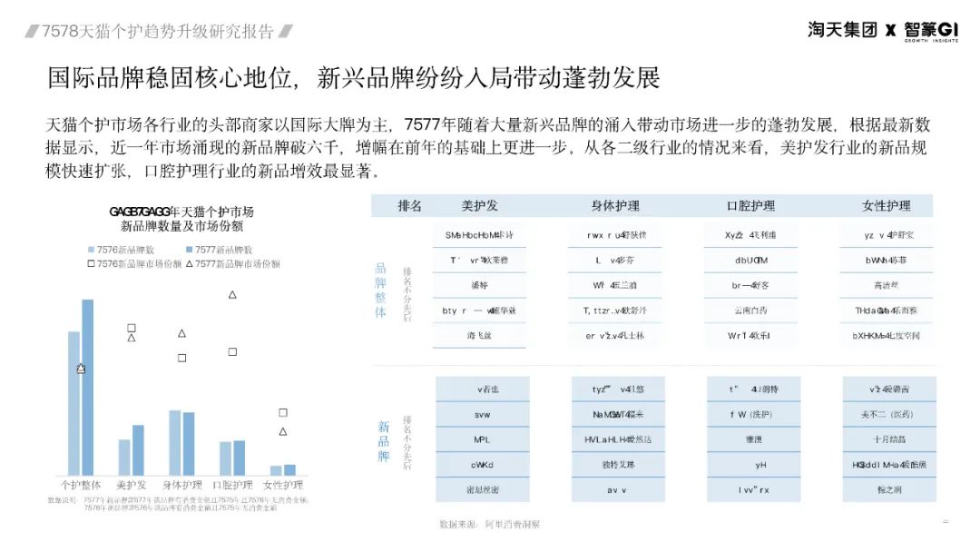Click the darker bar above chart label 美护发
The width and height of the screenshot is (980, 552).
pyautogui.click(x=138, y=450)
